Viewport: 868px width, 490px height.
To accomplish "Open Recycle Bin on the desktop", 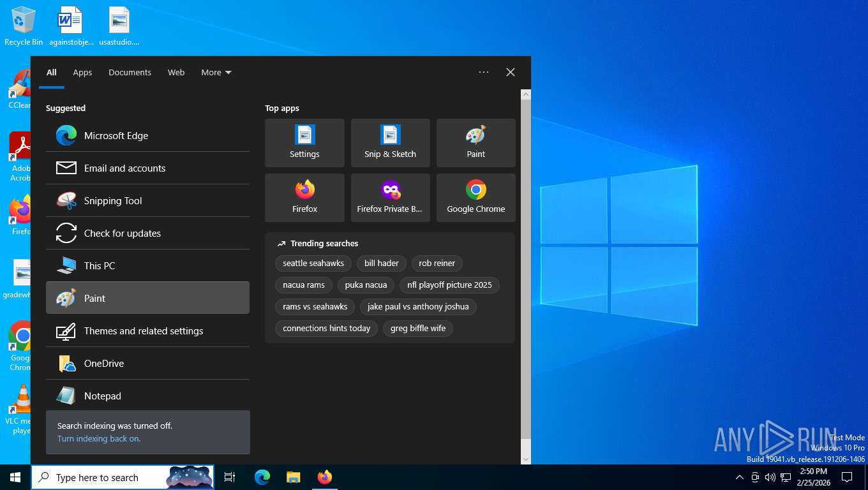I will tap(24, 26).
